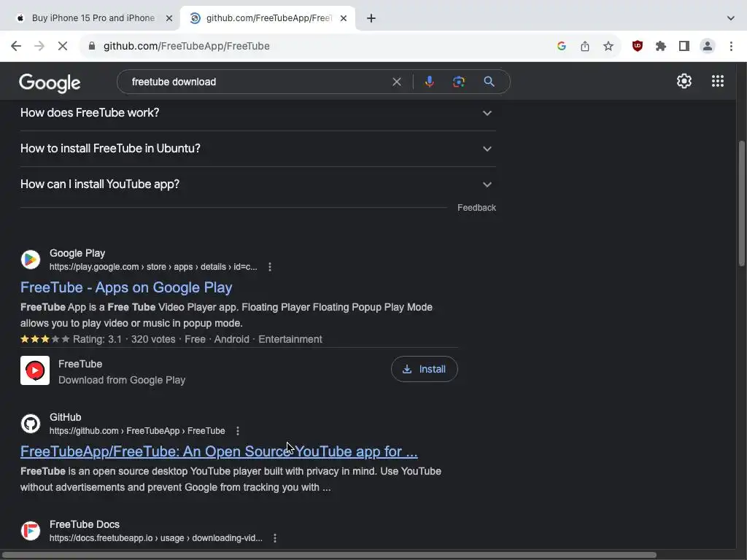Switch to Buy iPhone 15 Pro tab

(93, 18)
